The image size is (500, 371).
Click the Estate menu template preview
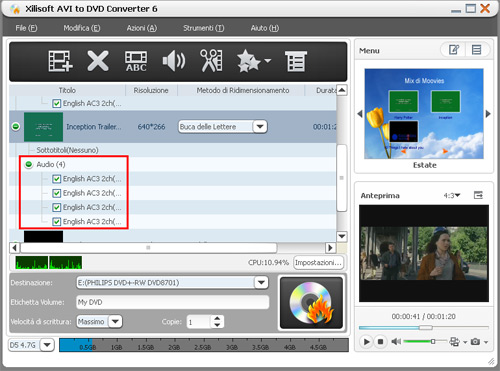click(x=424, y=114)
